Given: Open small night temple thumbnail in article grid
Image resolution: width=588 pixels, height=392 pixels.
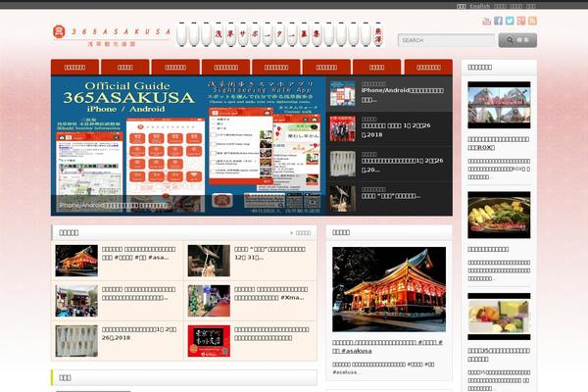Looking at the screenshot, I should (76, 261).
